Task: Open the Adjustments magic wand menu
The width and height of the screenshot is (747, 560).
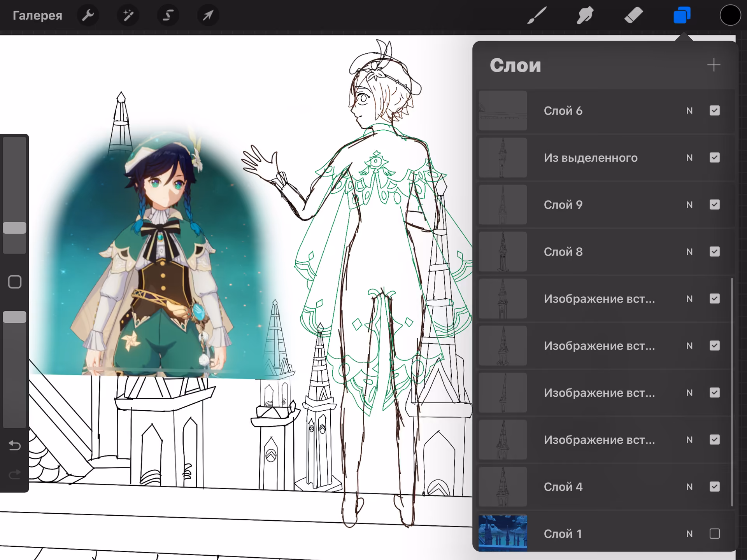Action: [128, 16]
